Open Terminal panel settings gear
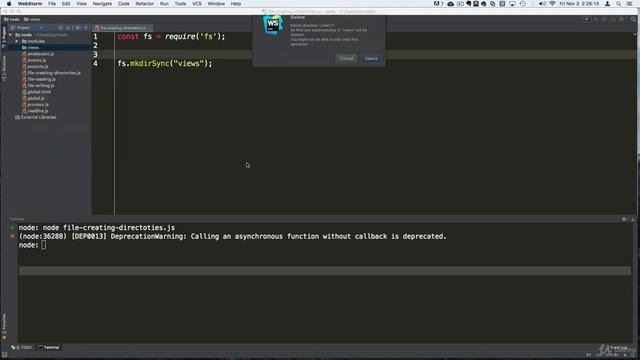Screen dimensions: 640x360 [624, 219]
